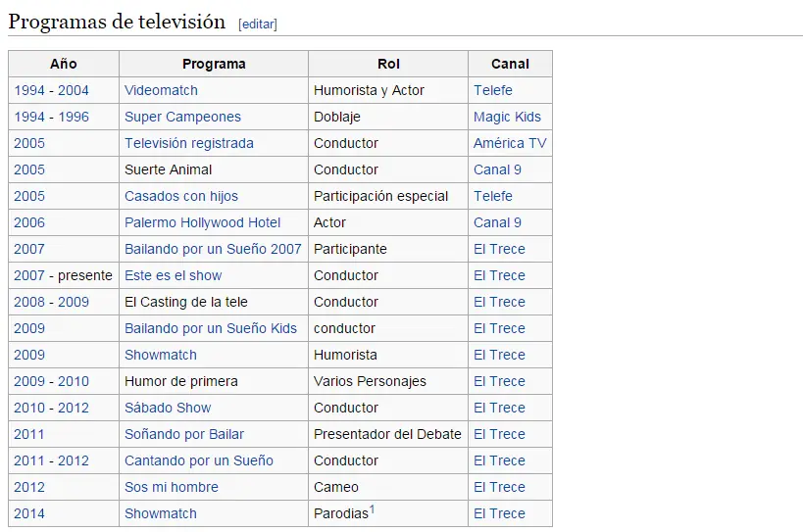Click the Humorista y Actor role cell
This screenshot has height=532, width=803.
click(388, 90)
